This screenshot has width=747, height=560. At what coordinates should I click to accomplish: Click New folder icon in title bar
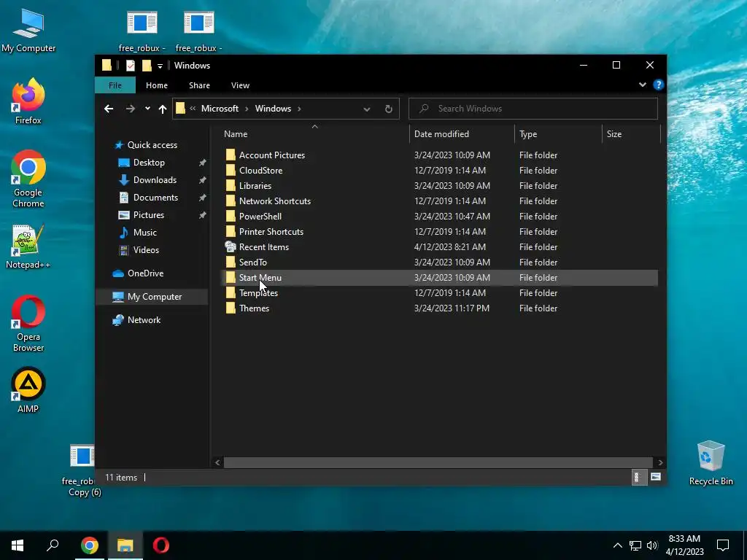click(147, 65)
